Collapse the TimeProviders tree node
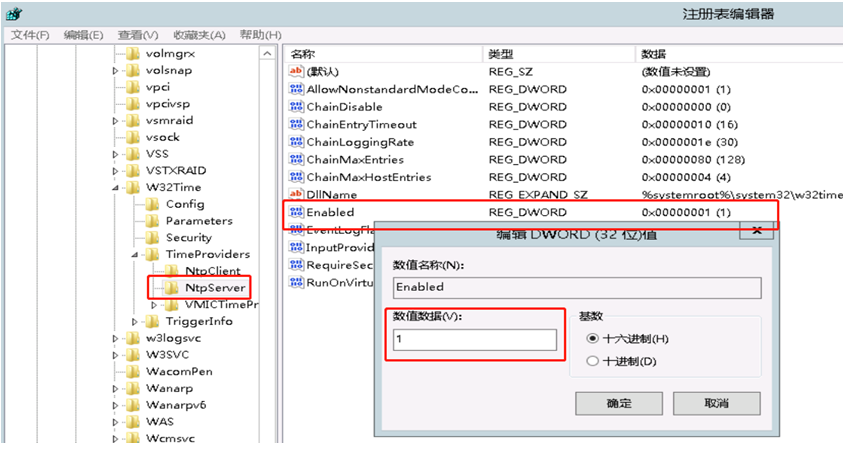843x453 pixels. click(x=135, y=254)
